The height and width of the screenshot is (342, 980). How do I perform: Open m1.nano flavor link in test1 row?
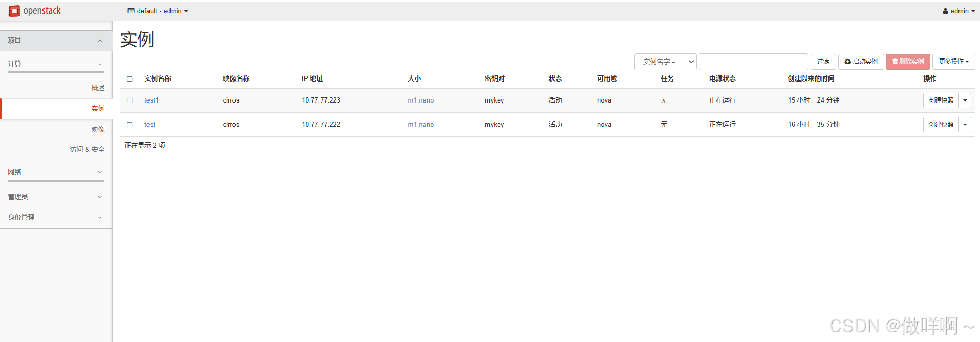pos(420,100)
